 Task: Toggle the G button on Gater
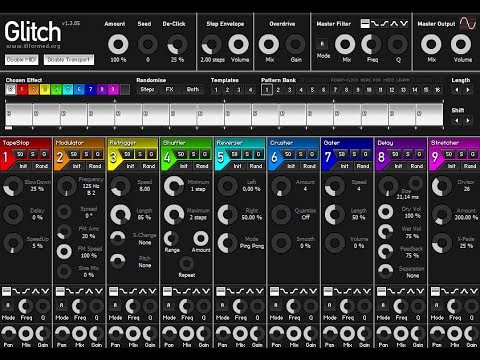click(x=366, y=154)
